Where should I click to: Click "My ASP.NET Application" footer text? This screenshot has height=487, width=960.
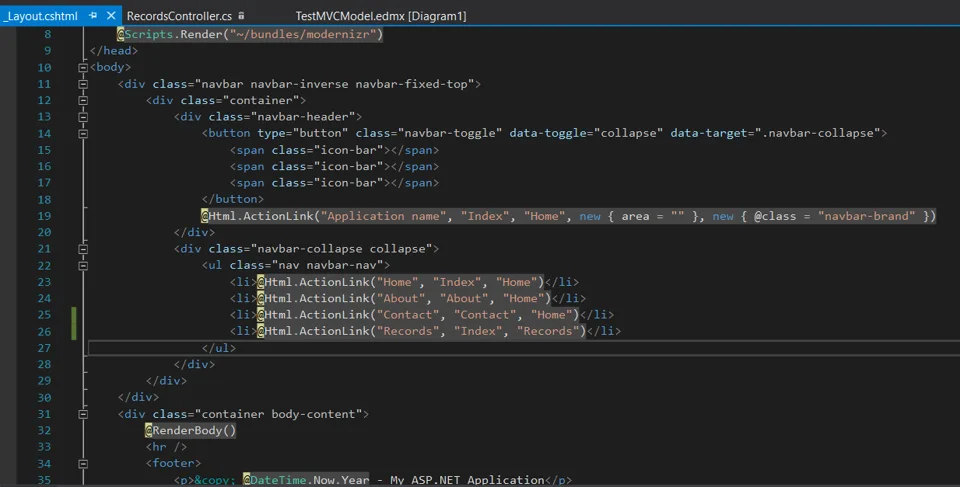[467, 480]
